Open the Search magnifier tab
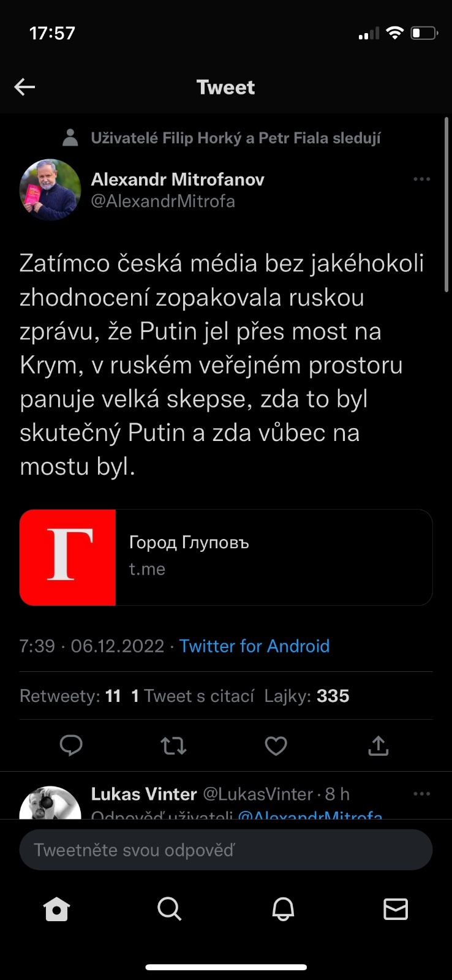The image size is (452, 980). (170, 910)
